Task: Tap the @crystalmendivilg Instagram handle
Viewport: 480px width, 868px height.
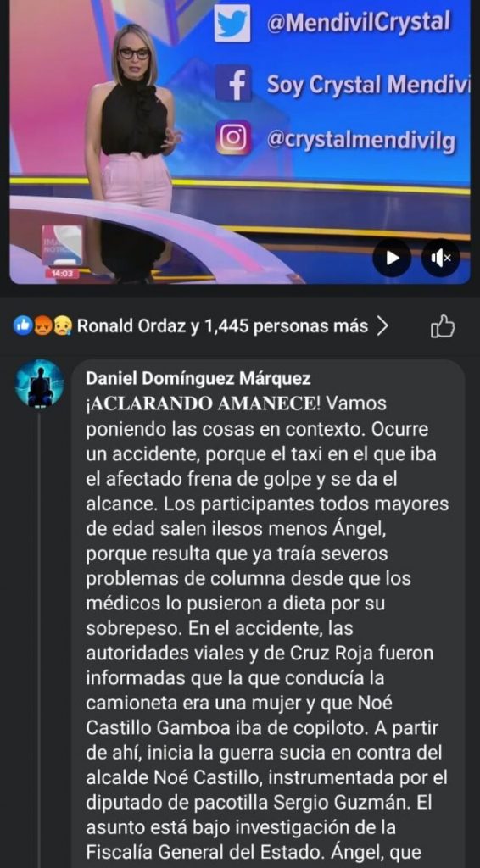Action: point(362,140)
